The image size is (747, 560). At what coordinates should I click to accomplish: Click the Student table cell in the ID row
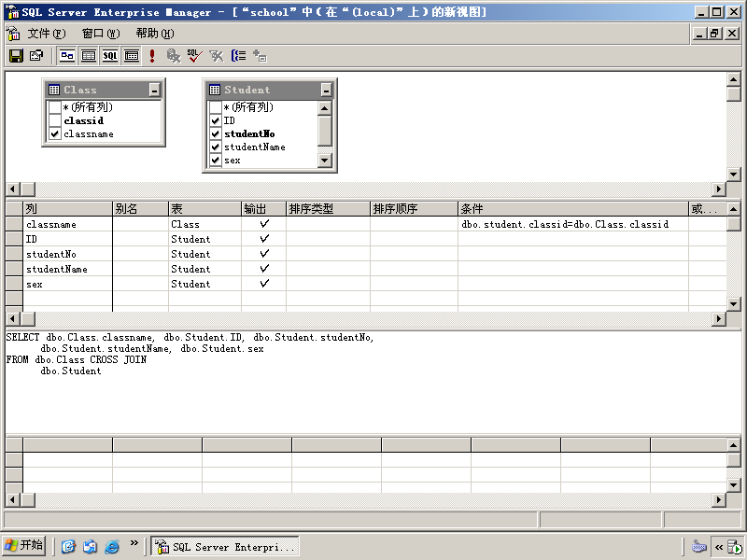point(204,239)
